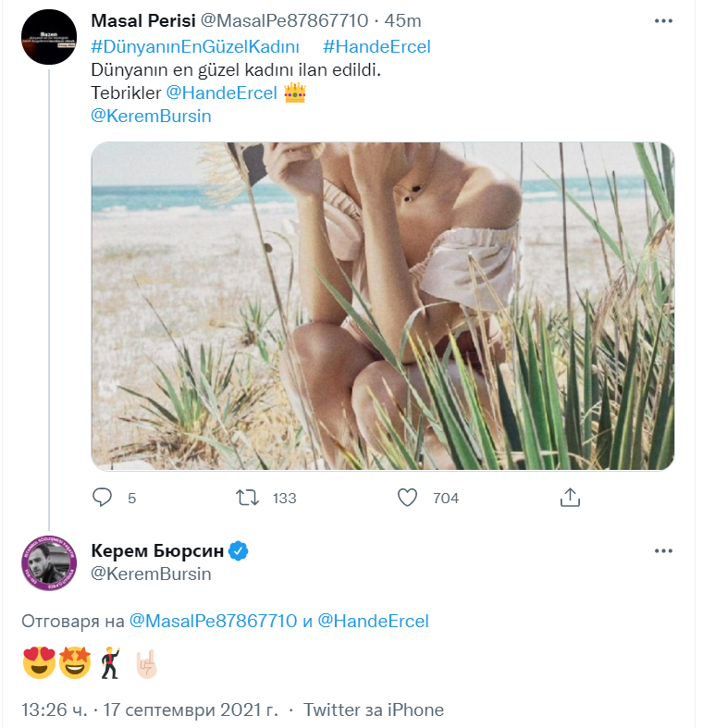This screenshot has width=703, height=728.
Task: Open the #HandeErcel hashtag
Action: point(377,46)
